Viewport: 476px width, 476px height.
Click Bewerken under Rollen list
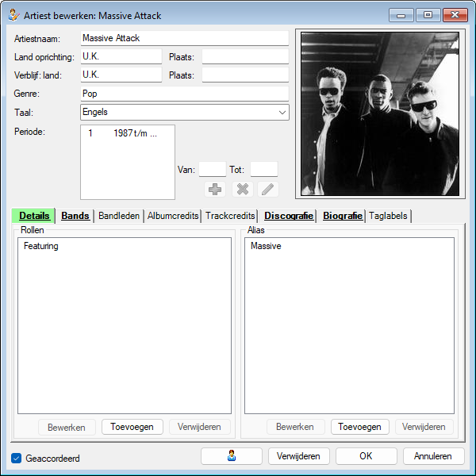click(67, 427)
